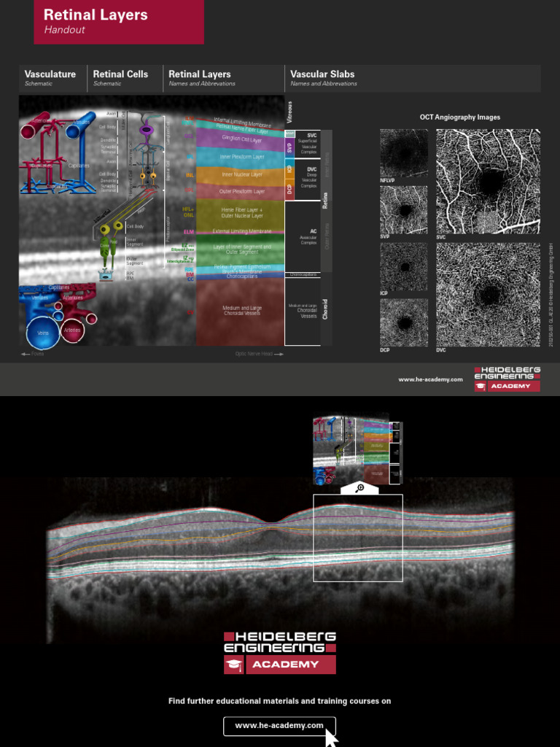Viewport: 560px width, 747px height.
Task: Click the RPE cell illustration
Action: 106,275
